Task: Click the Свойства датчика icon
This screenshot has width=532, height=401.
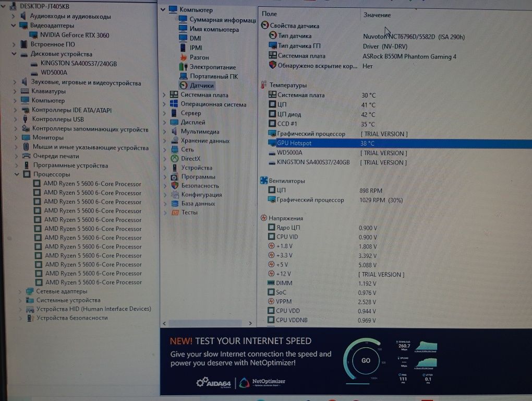Action: (264, 25)
